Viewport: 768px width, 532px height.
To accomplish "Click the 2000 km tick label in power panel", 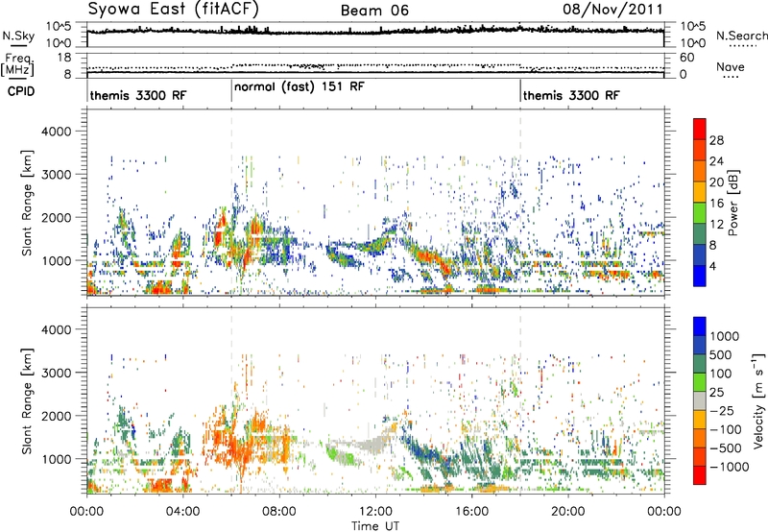I will tap(57, 217).
